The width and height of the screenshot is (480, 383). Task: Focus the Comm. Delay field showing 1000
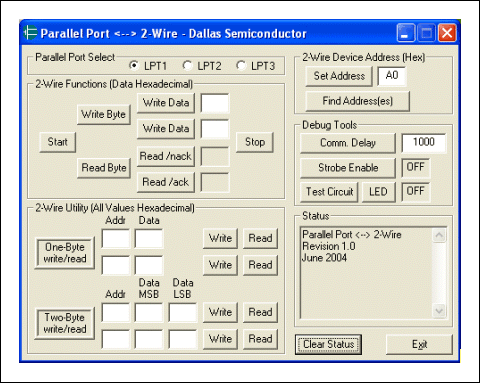[x=424, y=143]
